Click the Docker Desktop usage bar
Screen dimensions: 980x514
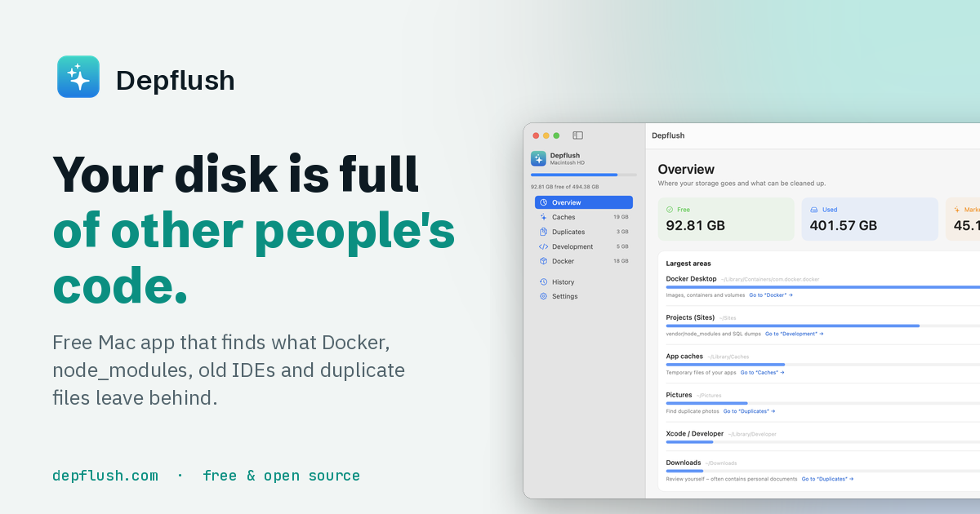click(823, 287)
